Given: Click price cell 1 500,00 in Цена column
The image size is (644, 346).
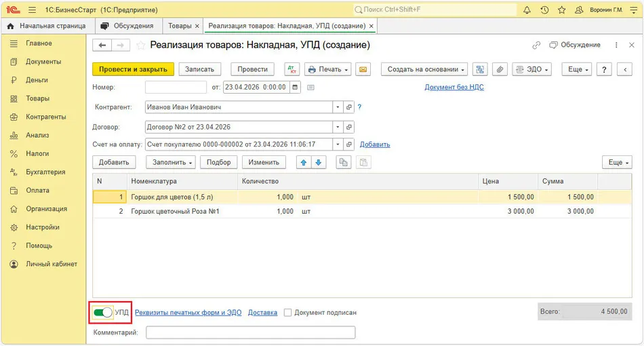Looking at the screenshot, I should (508, 197).
